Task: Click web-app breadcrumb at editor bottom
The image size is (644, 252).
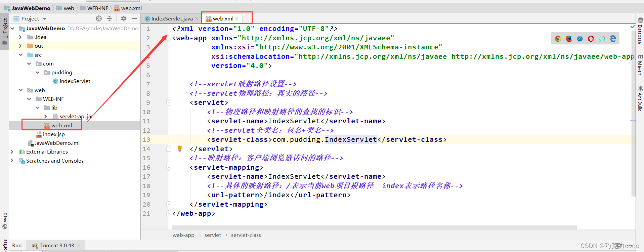Action: 183,235
